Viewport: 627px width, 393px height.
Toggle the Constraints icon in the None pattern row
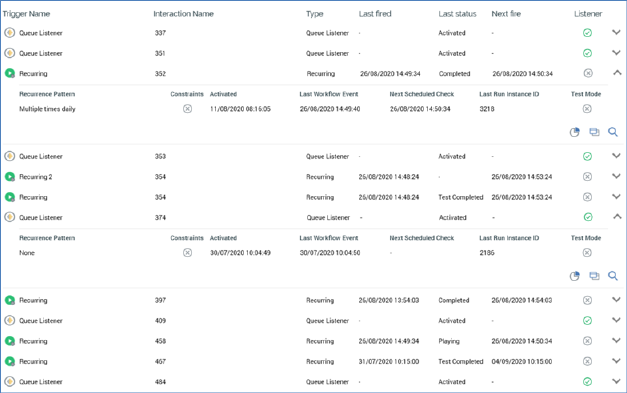[x=187, y=253]
